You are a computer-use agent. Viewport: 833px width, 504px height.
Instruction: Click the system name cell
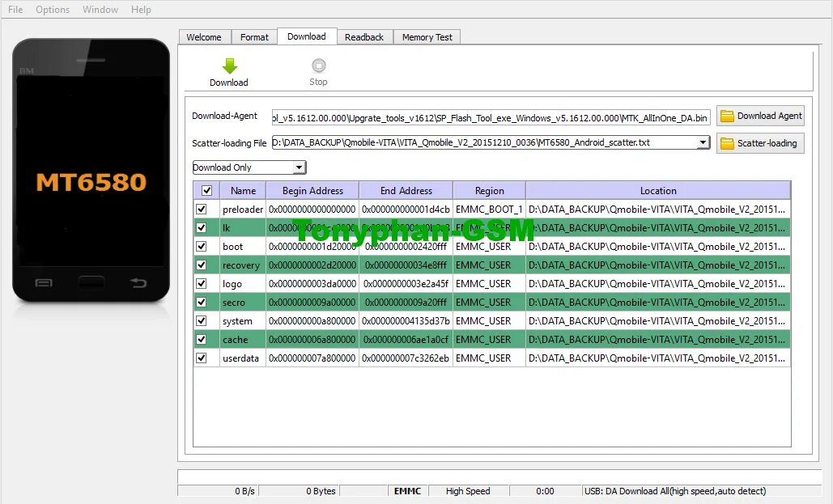coord(243,321)
